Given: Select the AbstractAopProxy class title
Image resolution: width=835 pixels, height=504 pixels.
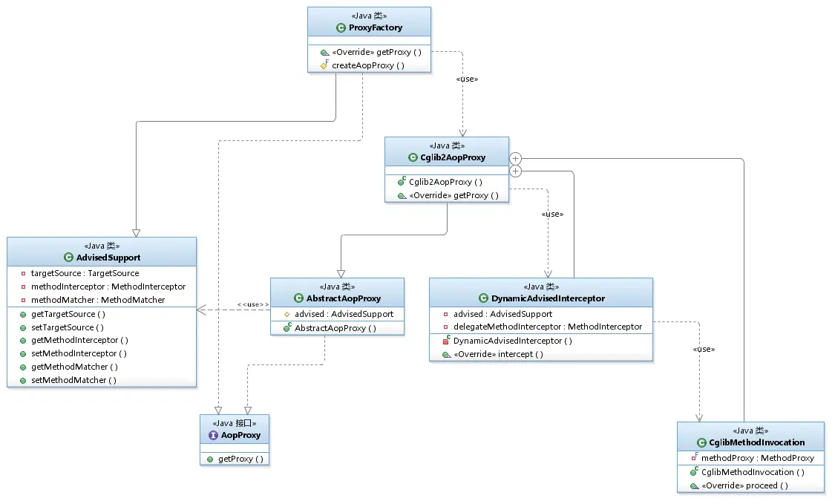Looking at the screenshot, I should click(344, 298).
